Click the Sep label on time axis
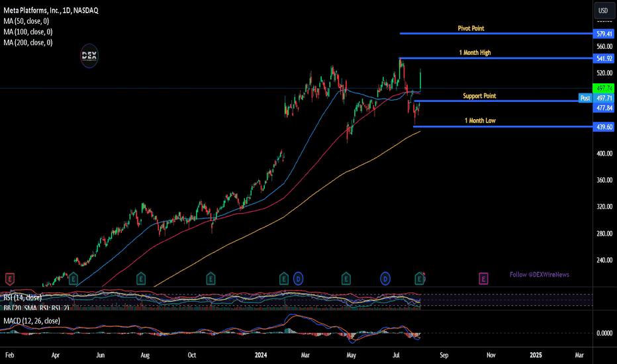Viewport: 617px width, 364px height. (x=444, y=355)
